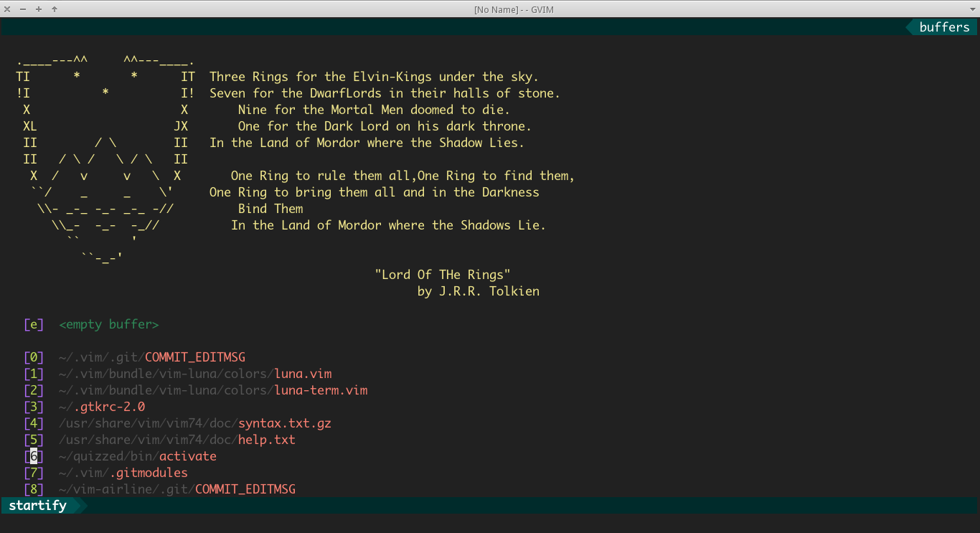
Task: Click the [4] index marker
Action: [34, 423]
